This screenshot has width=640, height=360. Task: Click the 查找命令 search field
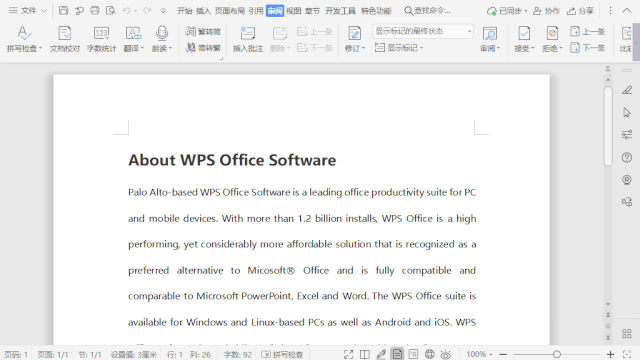click(x=428, y=11)
